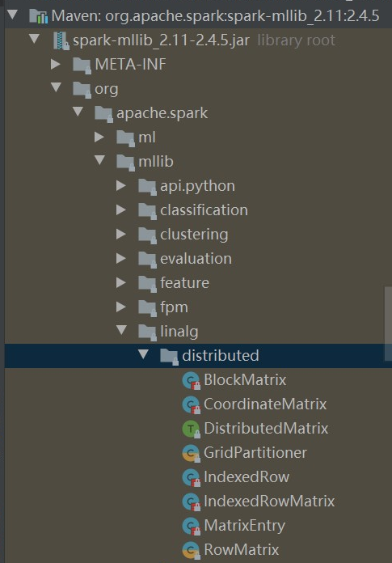Select the classification label
Screen dimensions: 392x563
204,210
